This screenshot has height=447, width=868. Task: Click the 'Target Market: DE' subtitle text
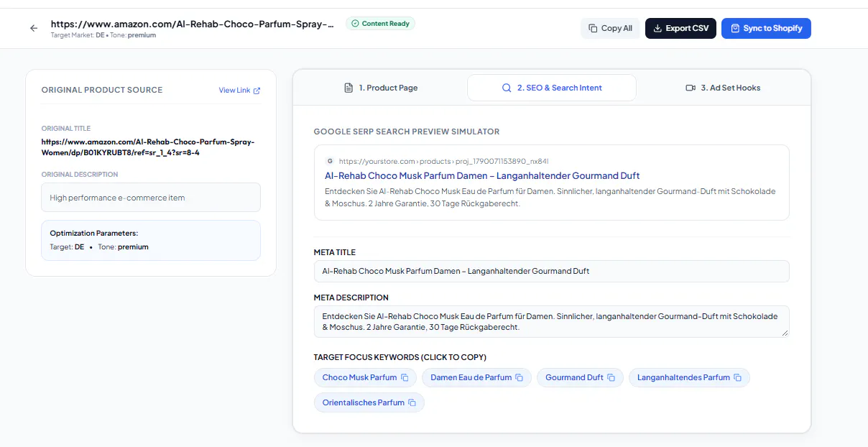tap(78, 35)
